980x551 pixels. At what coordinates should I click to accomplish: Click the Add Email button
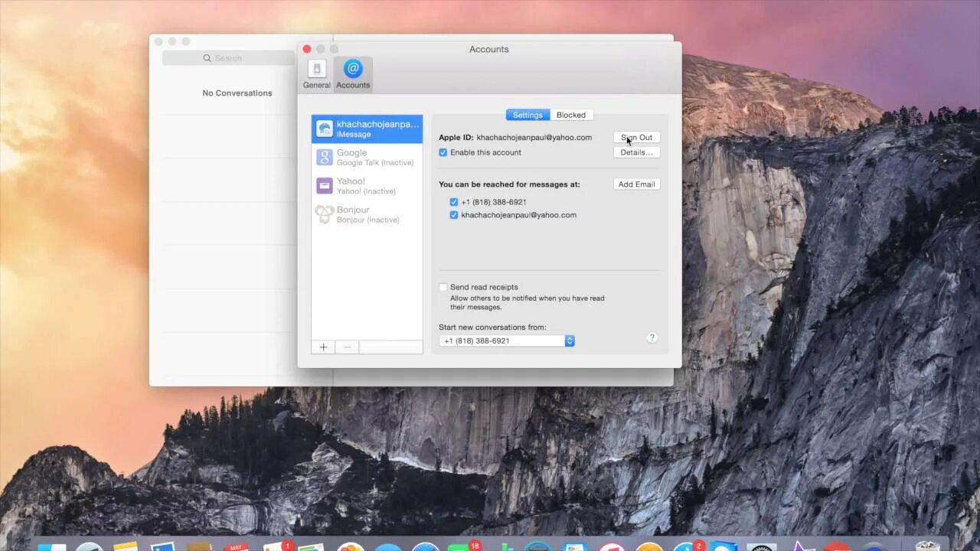tap(637, 184)
